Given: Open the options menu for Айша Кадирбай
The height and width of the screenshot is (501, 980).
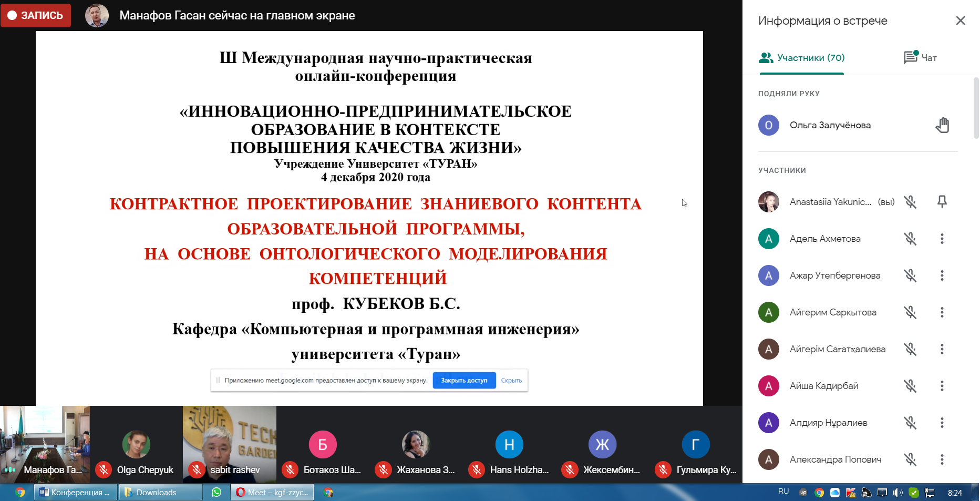Looking at the screenshot, I should pyautogui.click(x=942, y=385).
